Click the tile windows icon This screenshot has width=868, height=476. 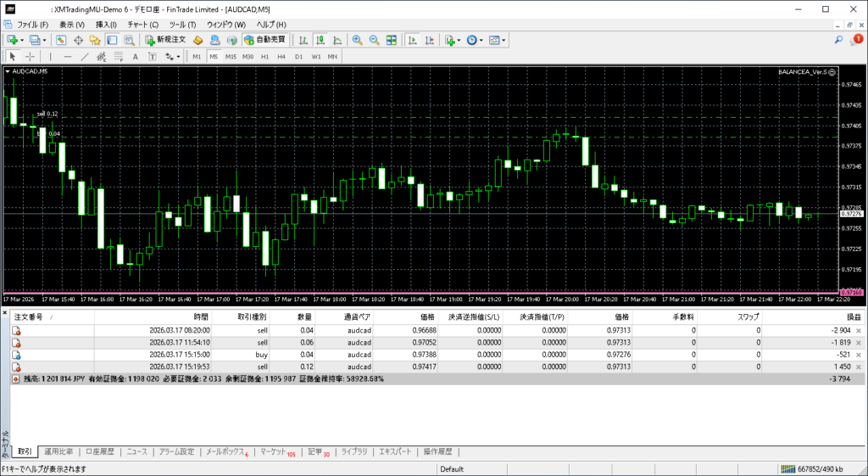coord(392,40)
